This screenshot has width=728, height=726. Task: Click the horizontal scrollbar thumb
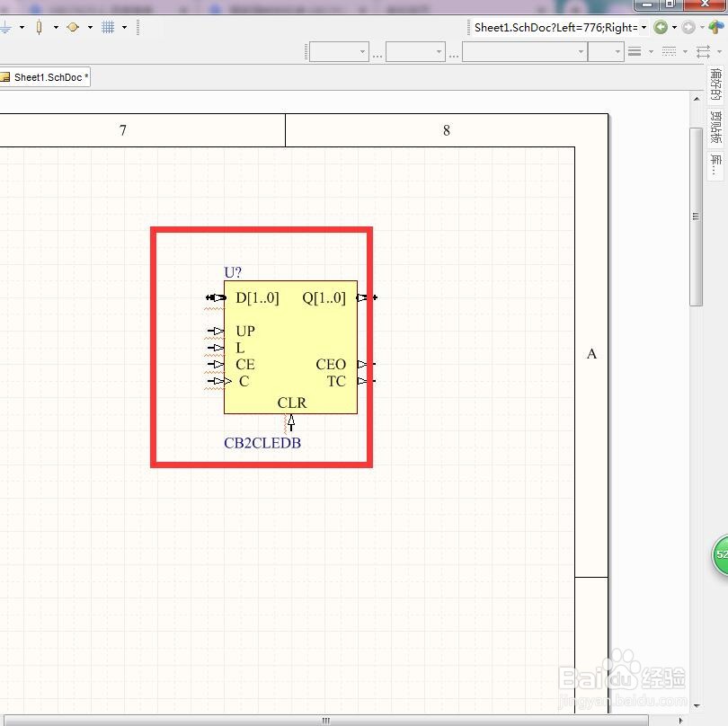point(326,720)
